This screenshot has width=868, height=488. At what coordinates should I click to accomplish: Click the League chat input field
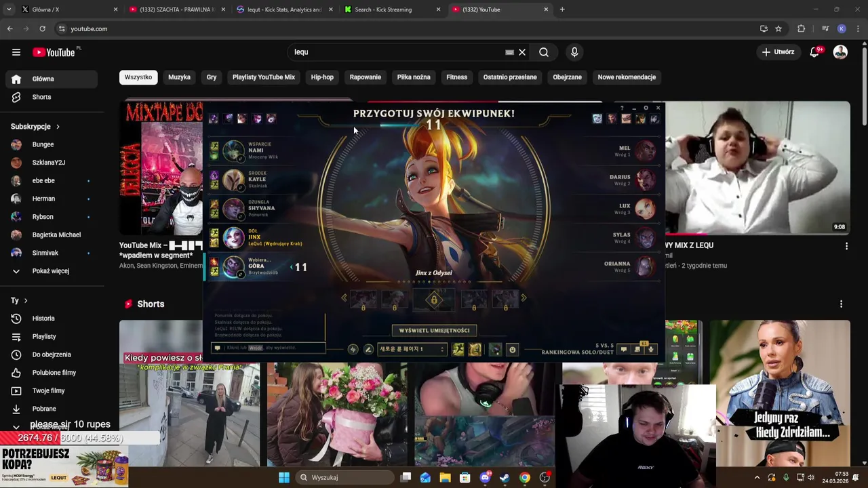(269, 348)
